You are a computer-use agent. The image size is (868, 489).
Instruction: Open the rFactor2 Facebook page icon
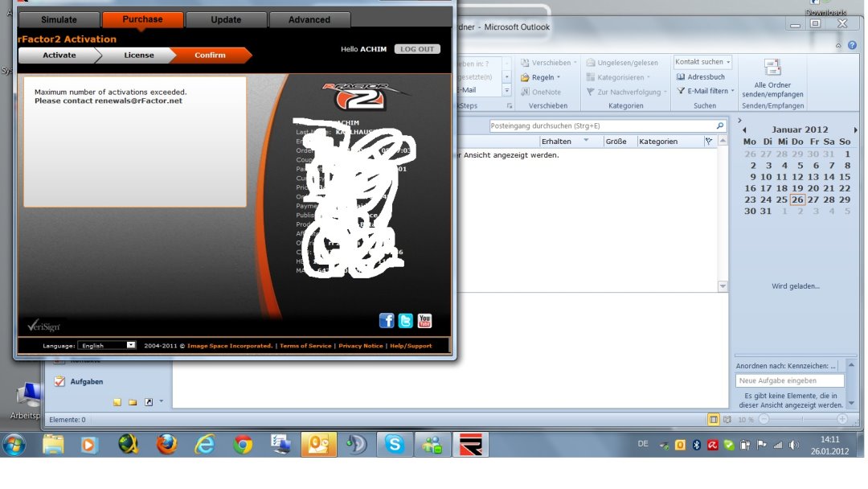tap(387, 321)
